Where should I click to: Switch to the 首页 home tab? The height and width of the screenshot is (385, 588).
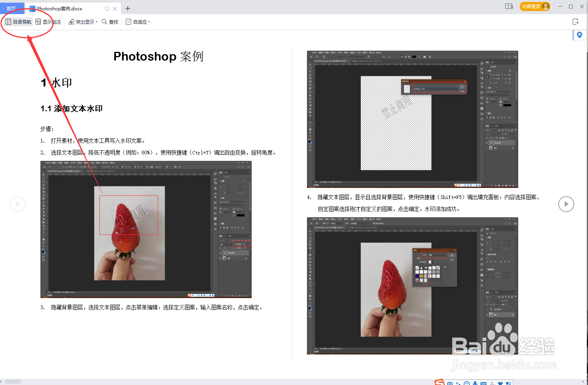pyautogui.click(x=11, y=8)
